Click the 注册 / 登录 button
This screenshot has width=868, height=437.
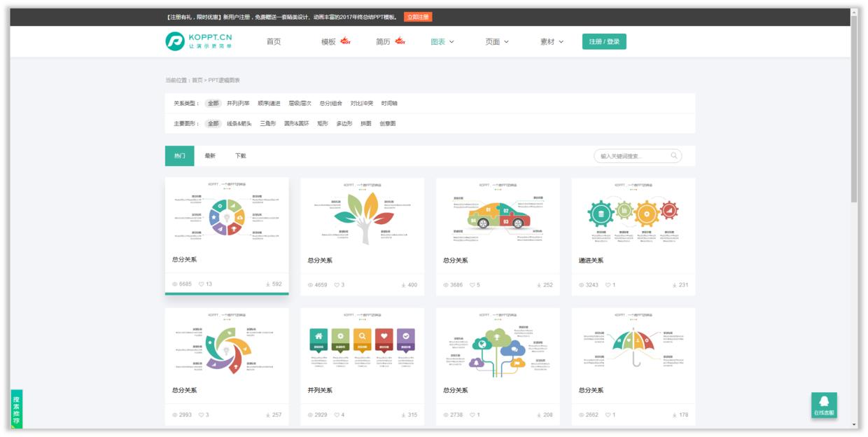604,41
